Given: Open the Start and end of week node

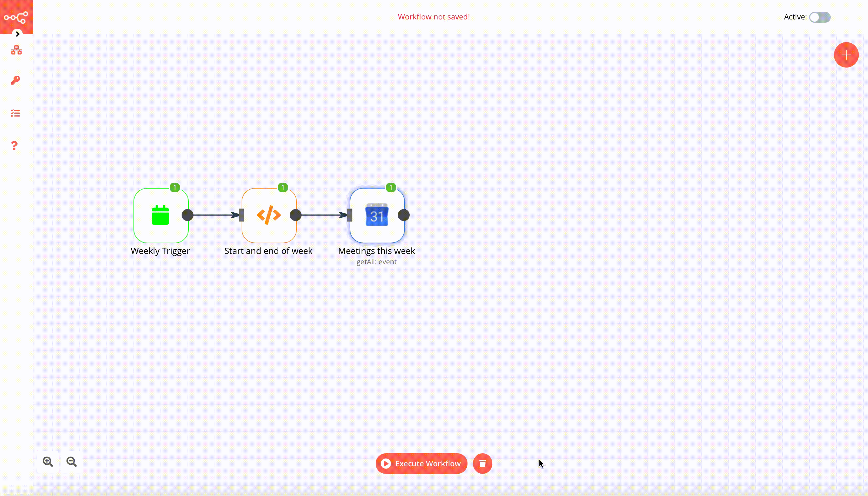Looking at the screenshot, I should 269,215.
